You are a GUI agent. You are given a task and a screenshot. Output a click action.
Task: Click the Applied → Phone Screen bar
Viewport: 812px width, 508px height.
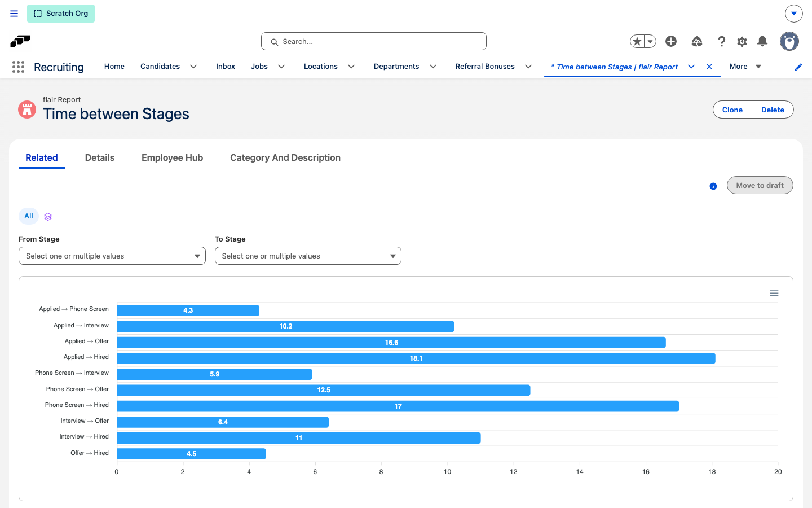tap(188, 310)
